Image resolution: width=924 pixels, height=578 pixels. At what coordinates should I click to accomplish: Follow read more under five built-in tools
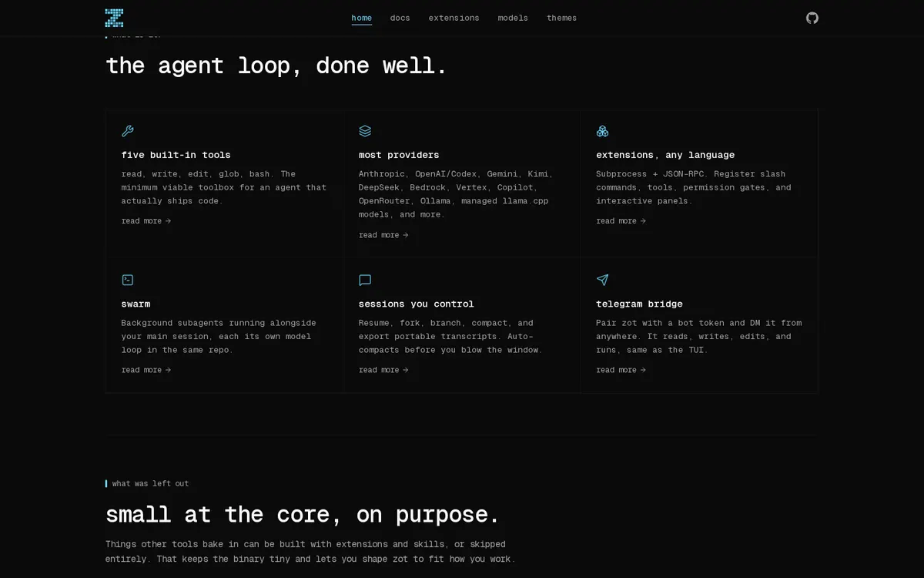(146, 221)
